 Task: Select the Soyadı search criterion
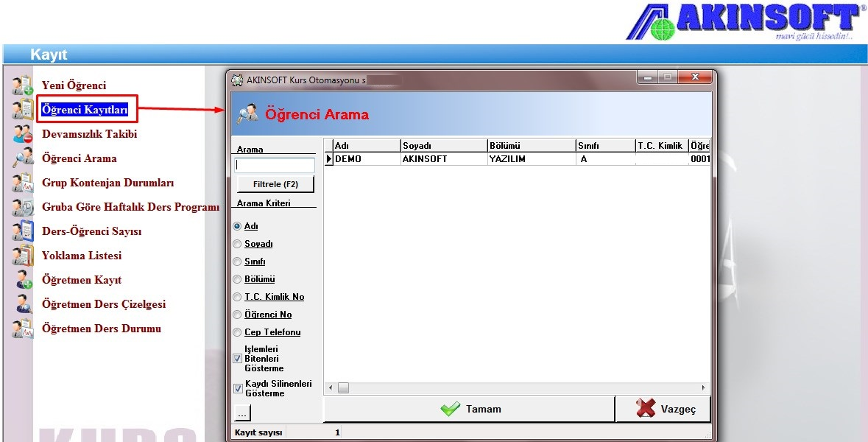point(238,244)
